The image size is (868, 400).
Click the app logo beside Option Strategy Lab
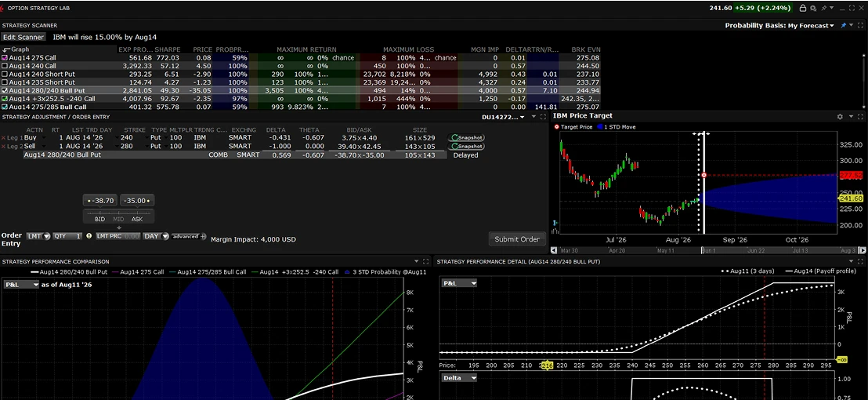point(3,9)
